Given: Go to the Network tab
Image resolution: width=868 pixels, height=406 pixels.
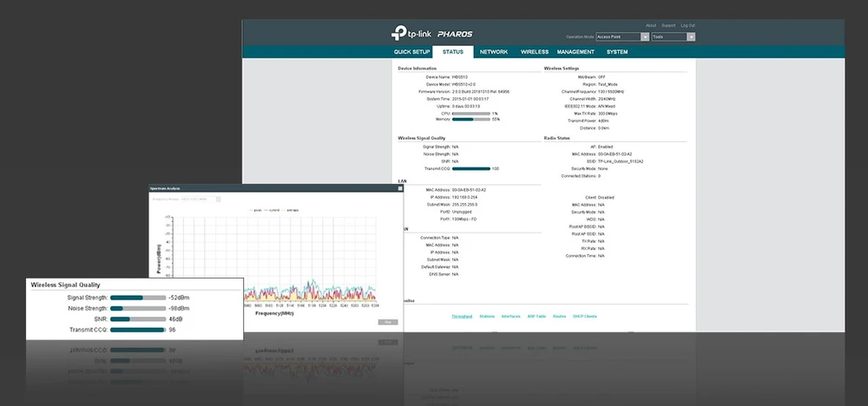Looking at the screenshot, I should click(x=493, y=52).
